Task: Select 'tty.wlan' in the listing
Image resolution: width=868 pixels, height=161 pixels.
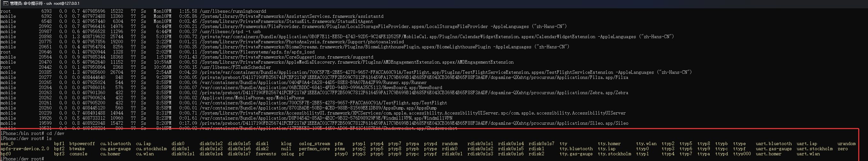Action: (646, 143)
